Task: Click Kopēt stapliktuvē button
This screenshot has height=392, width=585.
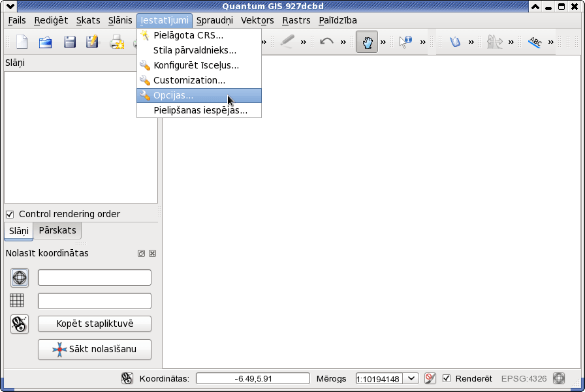Action: click(95, 324)
